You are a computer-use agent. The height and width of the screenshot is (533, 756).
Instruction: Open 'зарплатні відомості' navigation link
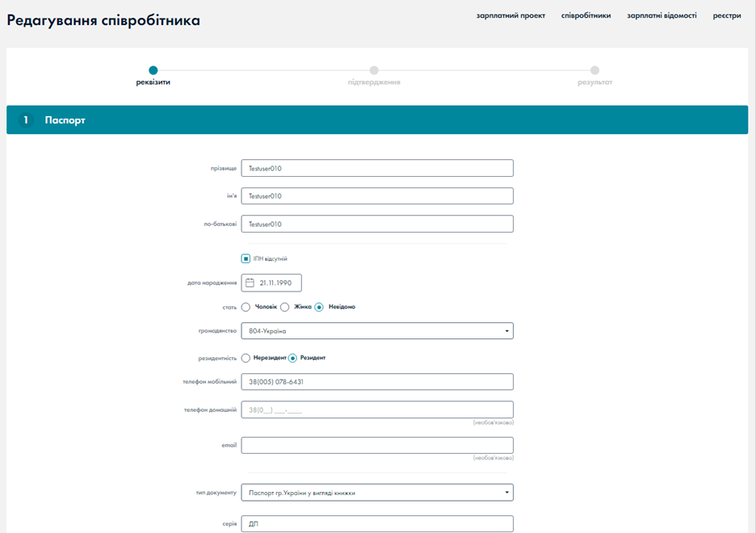[x=661, y=15]
